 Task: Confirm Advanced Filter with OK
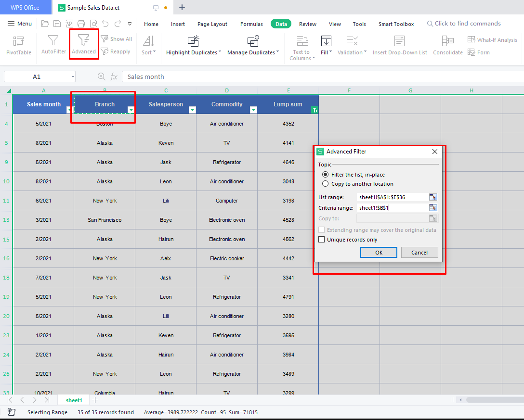[379, 253]
